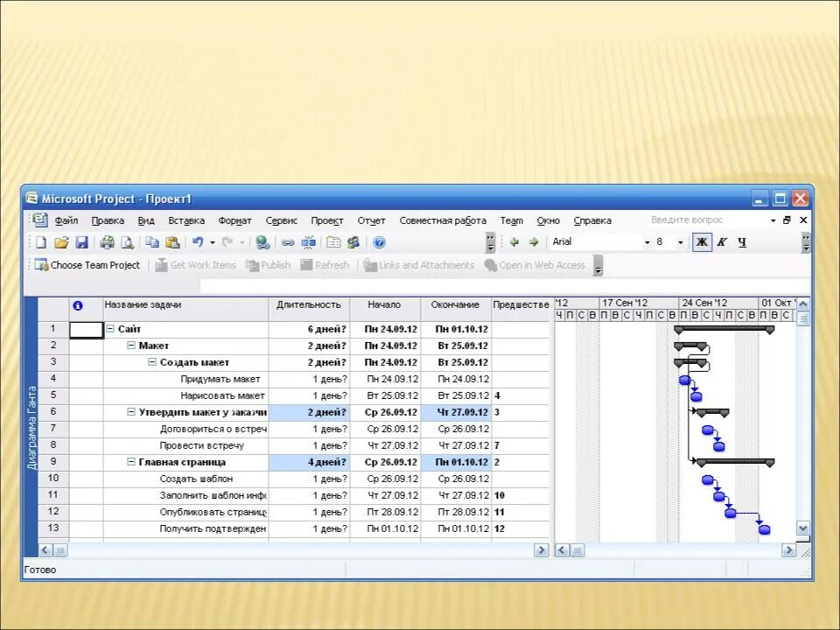The width and height of the screenshot is (840, 630).
Task: Open the Вид menu
Action: (146, 220)
